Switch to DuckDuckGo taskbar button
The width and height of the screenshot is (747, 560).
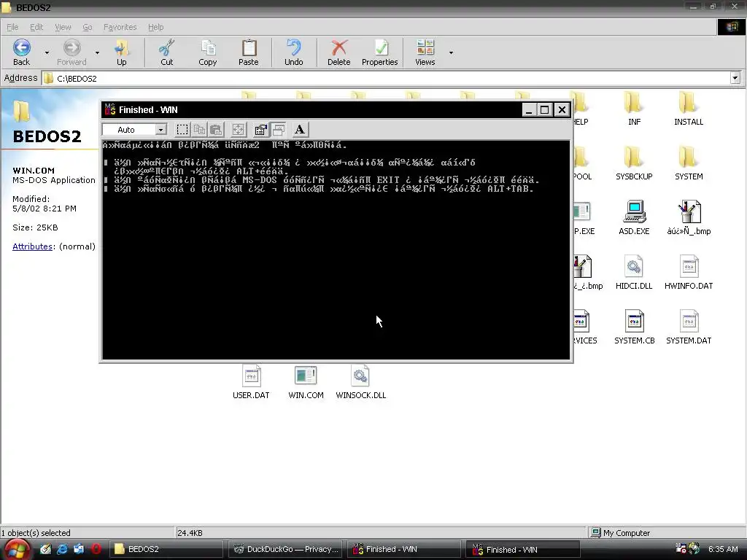pos(285,549)
